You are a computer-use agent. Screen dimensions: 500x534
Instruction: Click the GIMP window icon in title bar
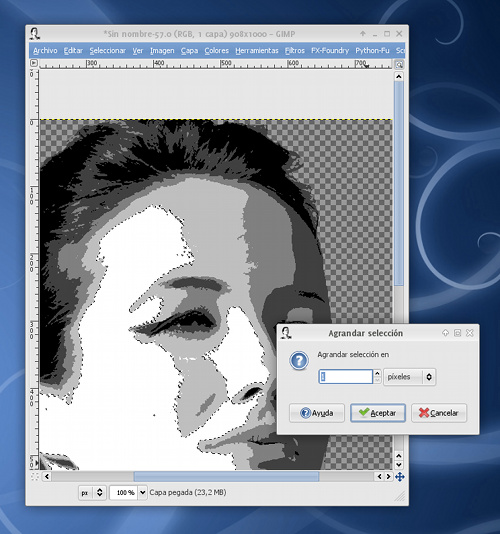click(x=35, y=34)
